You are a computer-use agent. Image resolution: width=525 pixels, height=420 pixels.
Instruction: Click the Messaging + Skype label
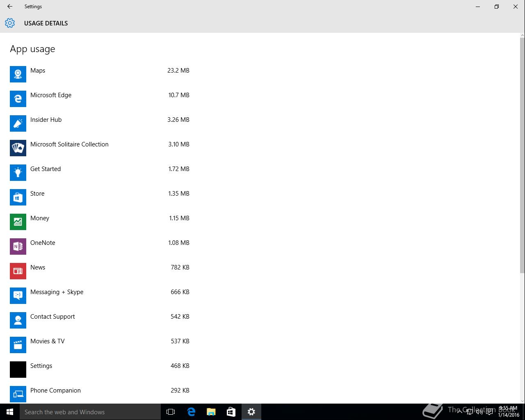(x=57, y=292)
